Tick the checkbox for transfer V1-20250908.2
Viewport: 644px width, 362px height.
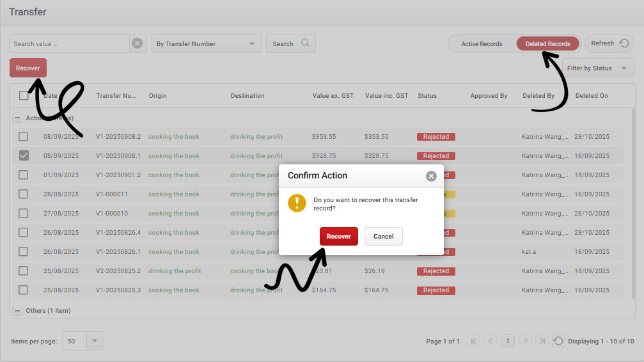click(x=23, y=136)
